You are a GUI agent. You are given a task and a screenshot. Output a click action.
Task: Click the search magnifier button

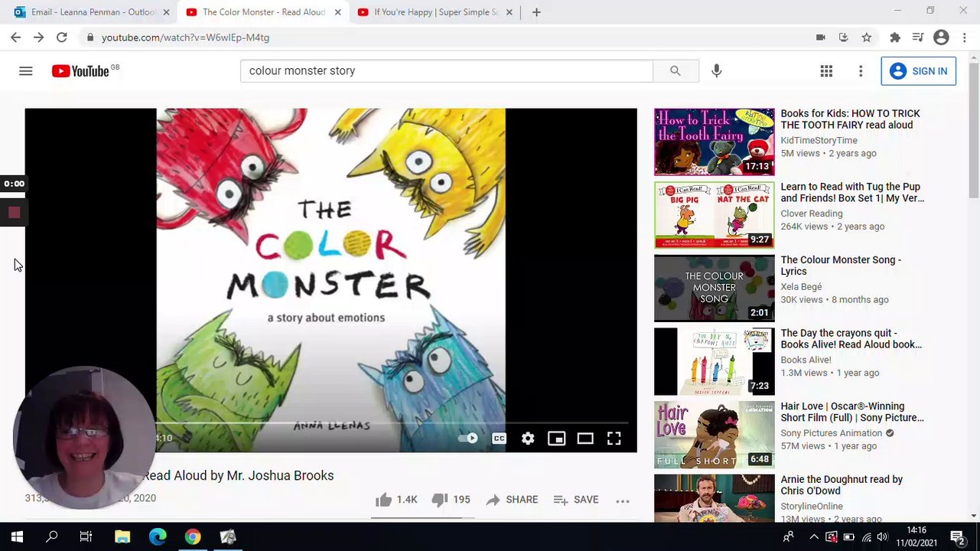(x=675, y=70)
